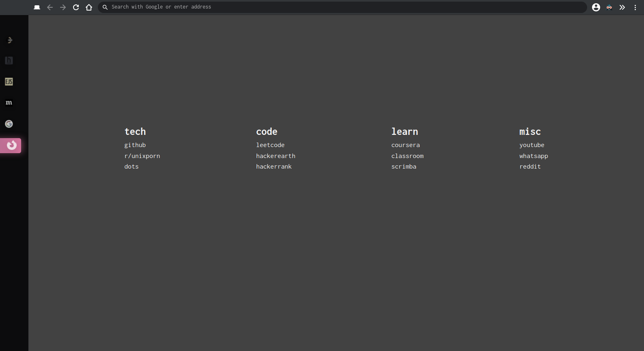644x351 pixels.
Task: Select the active pink Firefox tab
Action: coord(11,145)
